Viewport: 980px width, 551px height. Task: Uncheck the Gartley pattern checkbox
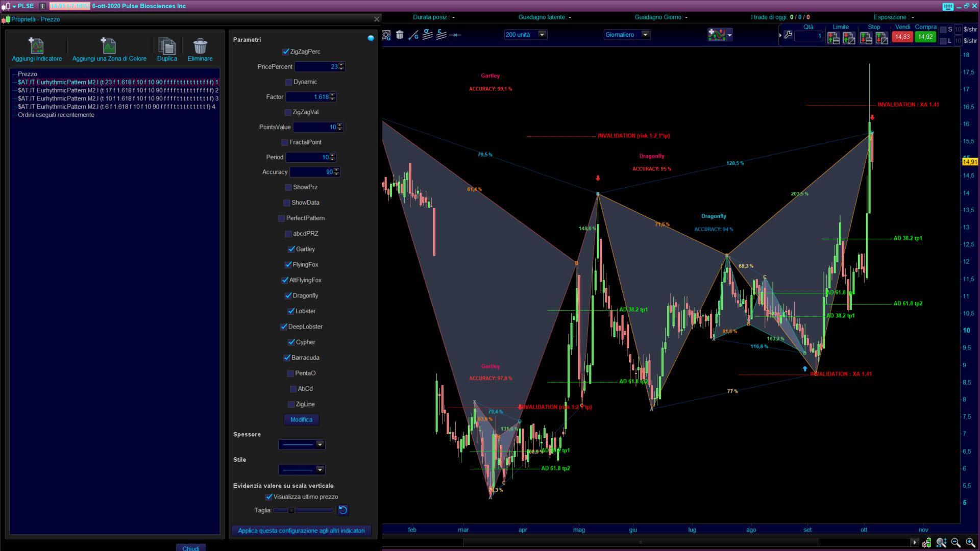coord(291,249)
